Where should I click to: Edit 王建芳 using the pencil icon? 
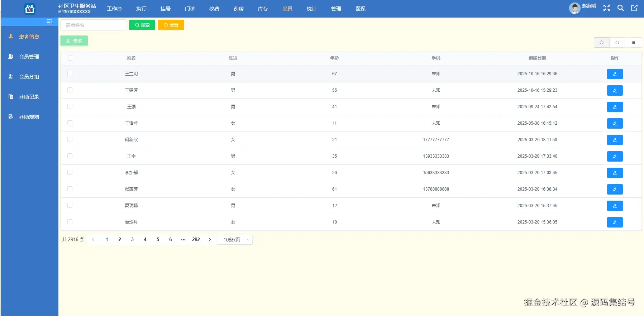pyautogui.click(x=615, y=90)
